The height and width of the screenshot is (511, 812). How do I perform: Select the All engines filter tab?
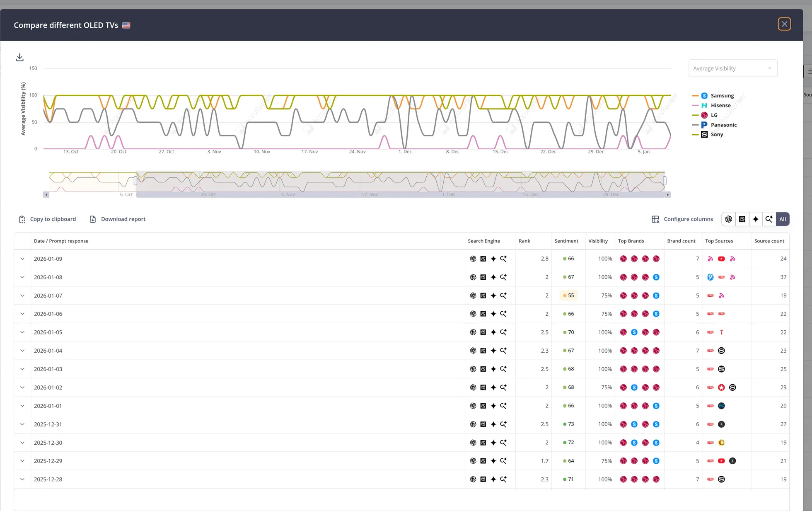782,219
